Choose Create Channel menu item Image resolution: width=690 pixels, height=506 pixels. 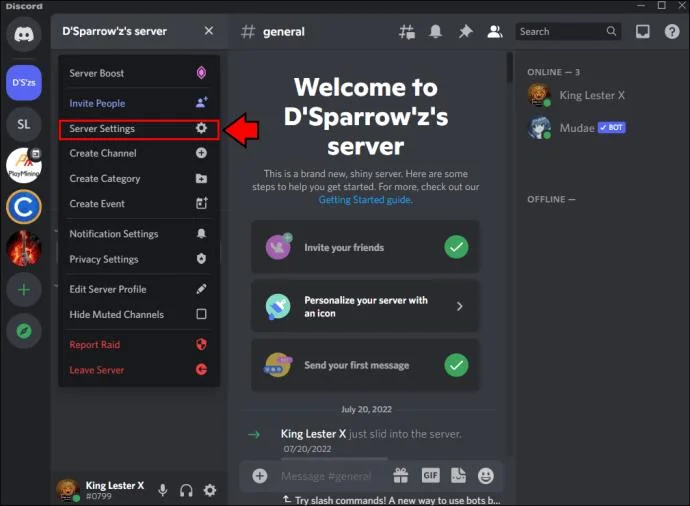tap(139, 153)
